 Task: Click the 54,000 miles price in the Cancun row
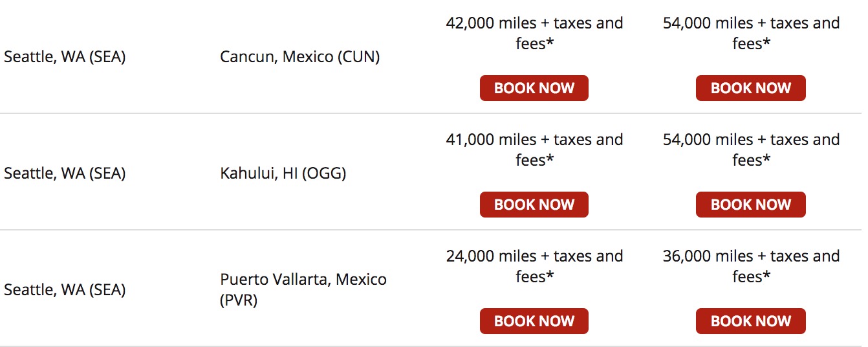click(751, 33)
